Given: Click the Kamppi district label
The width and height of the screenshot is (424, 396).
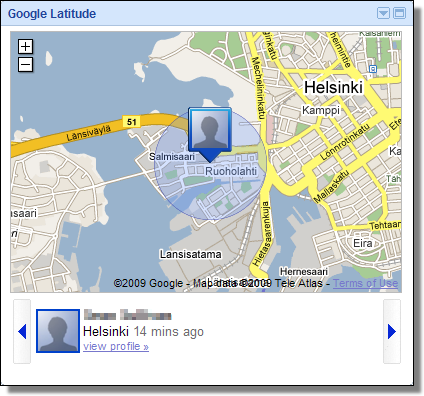Looking at the screenshot, I should point(321,110).
